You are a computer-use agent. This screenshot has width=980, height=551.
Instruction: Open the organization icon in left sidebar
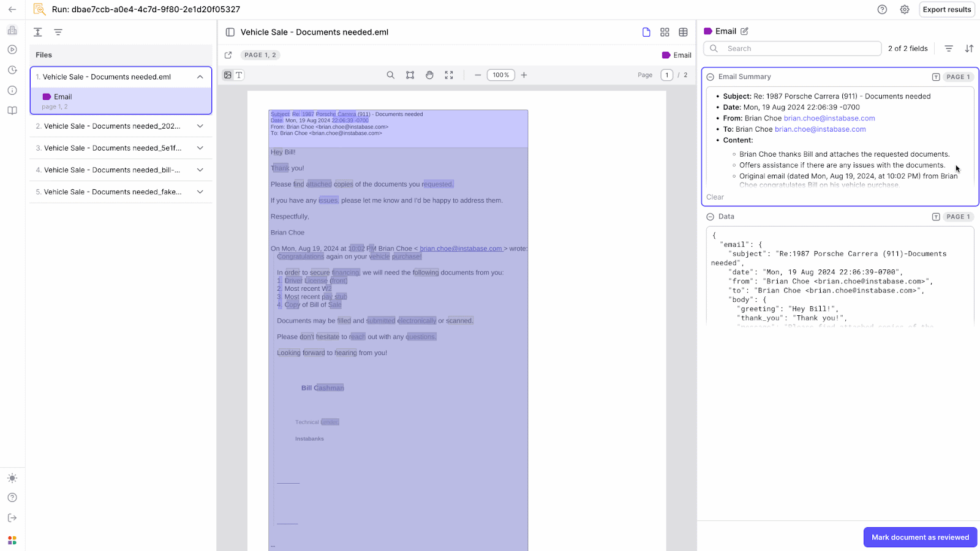click(x=12, y=30)
